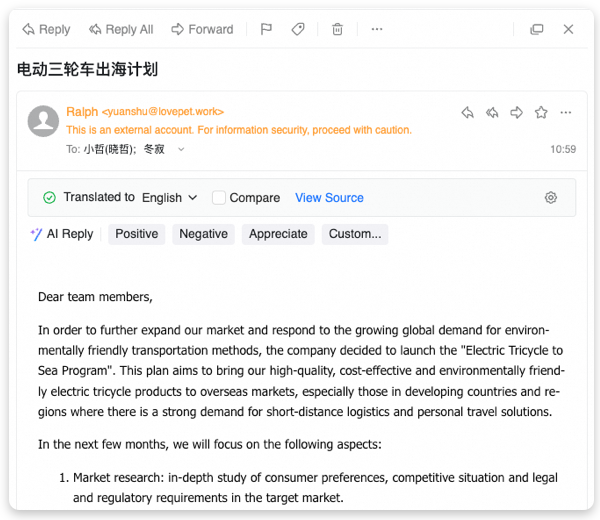This screenshot has height=520, width=600.
Task: Click Forward in top toolbar
Action: (x=202, y=29)
